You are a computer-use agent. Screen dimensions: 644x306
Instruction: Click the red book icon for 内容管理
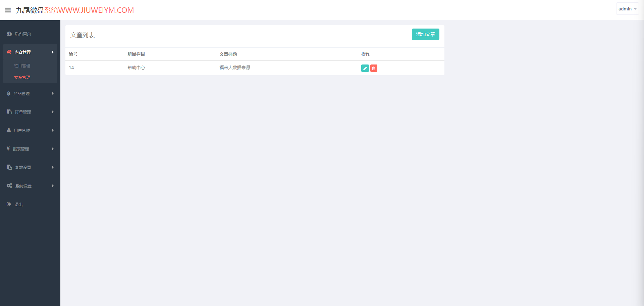pos(9,52)
